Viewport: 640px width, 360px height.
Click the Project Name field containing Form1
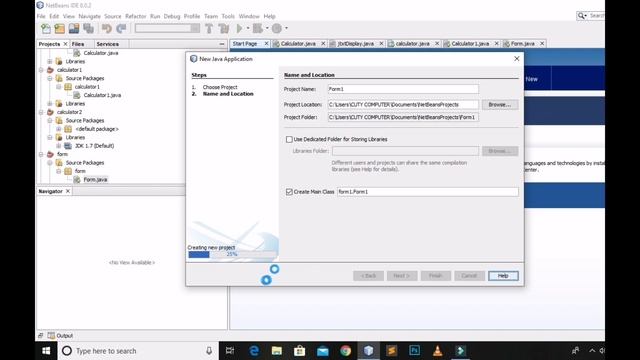(403, 89)
